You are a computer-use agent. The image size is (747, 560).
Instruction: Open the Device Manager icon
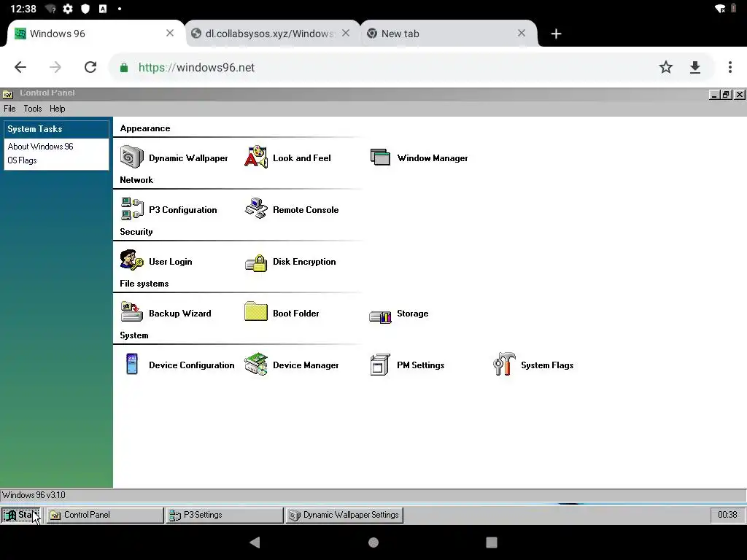pos(256,365)
